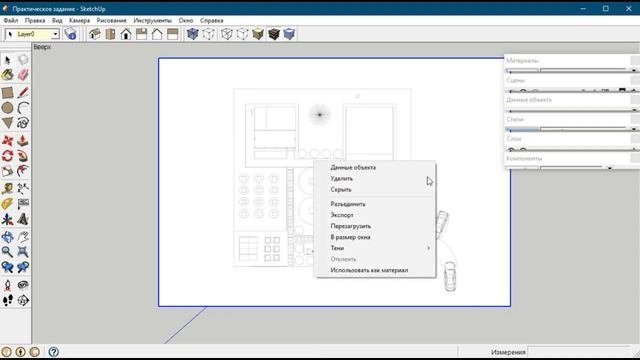Open the layer manager icon beside Layer0
640x360 pixels.
[x=70, y=34]
